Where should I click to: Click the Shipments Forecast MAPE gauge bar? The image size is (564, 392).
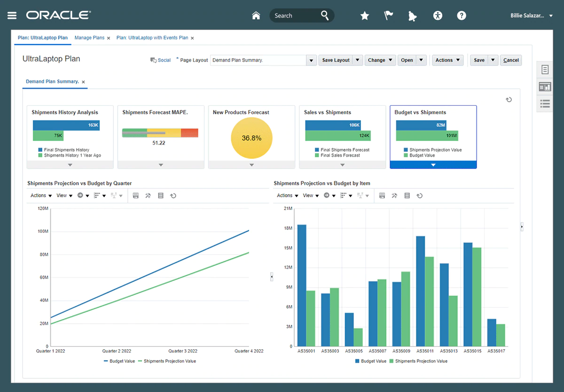tap(160, 133)
